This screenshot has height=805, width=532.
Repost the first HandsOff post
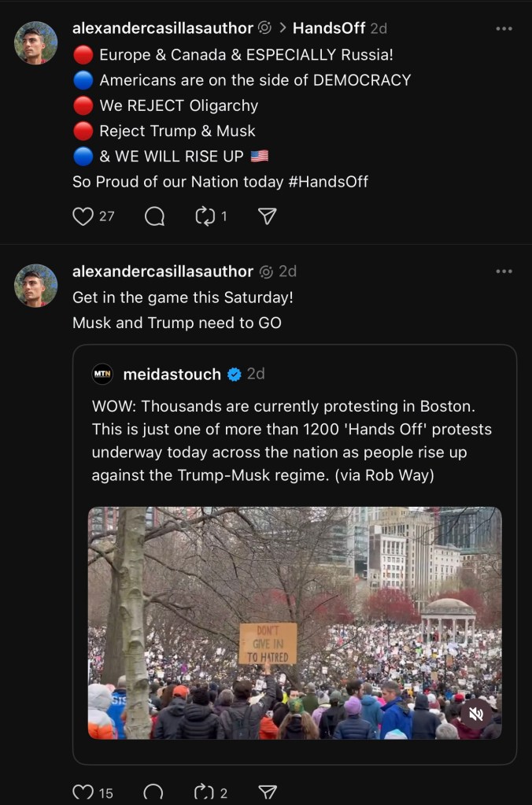point(205,216)
